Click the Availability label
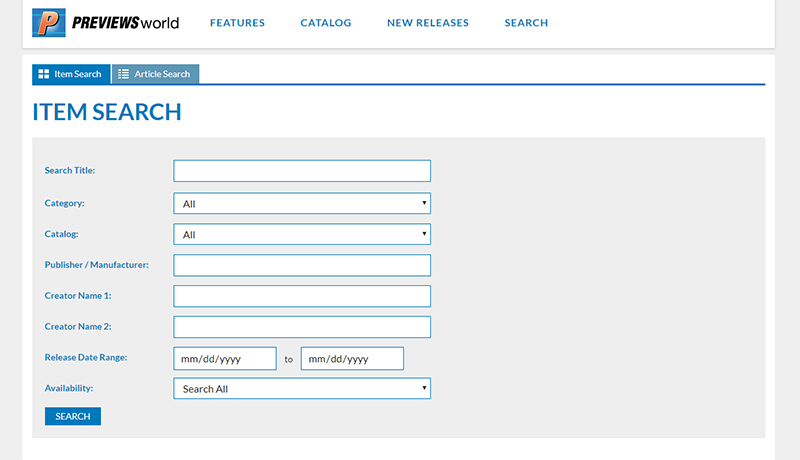 69,388
